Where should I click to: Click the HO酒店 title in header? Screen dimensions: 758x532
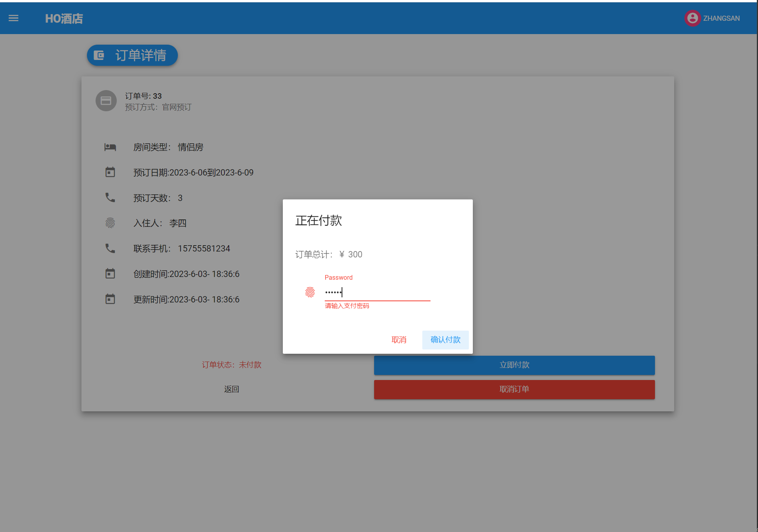click(64, 18)
